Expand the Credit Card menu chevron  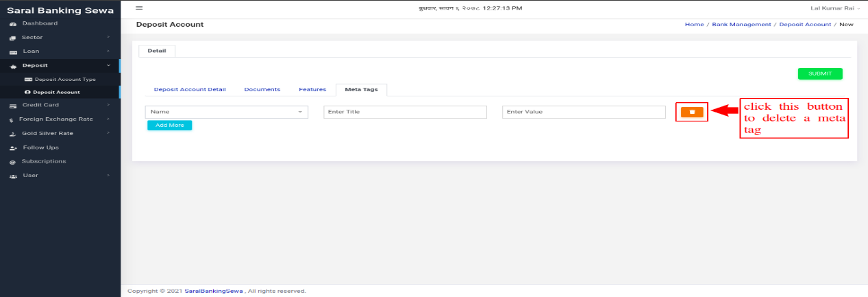point(108,105)
